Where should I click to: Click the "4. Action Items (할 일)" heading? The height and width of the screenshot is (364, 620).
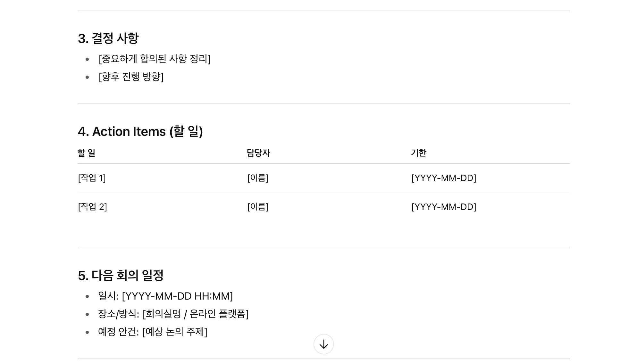click(140, 131)
